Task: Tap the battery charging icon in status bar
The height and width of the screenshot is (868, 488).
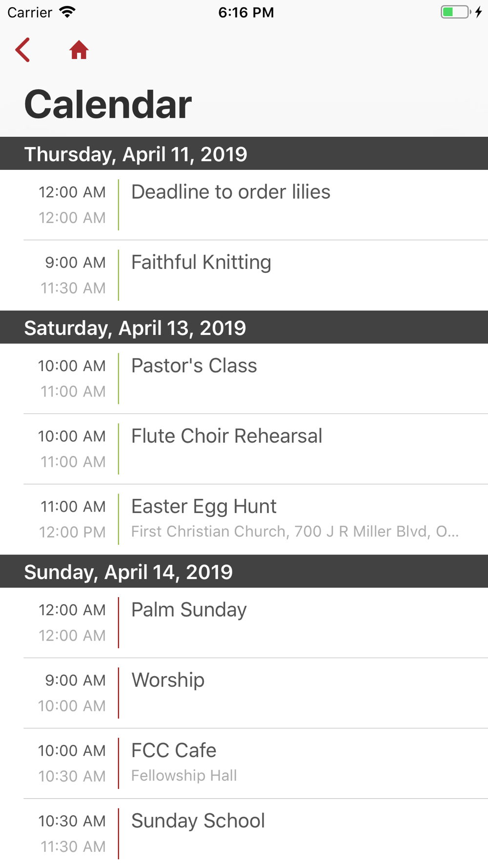Action: [x=461, y=12]
